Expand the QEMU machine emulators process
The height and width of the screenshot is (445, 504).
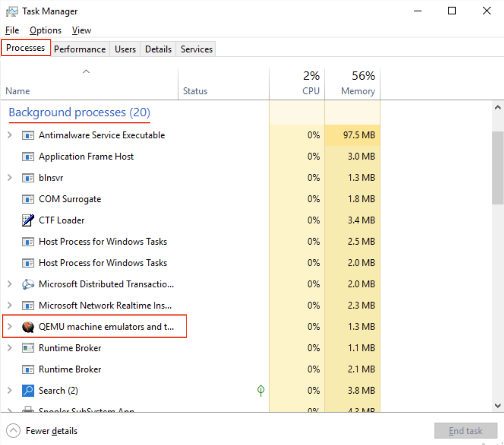10,327
